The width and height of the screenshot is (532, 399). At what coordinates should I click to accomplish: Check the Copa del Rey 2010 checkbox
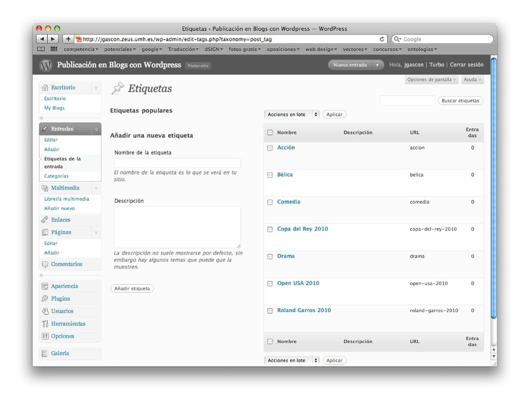click(x=270, y=229)
